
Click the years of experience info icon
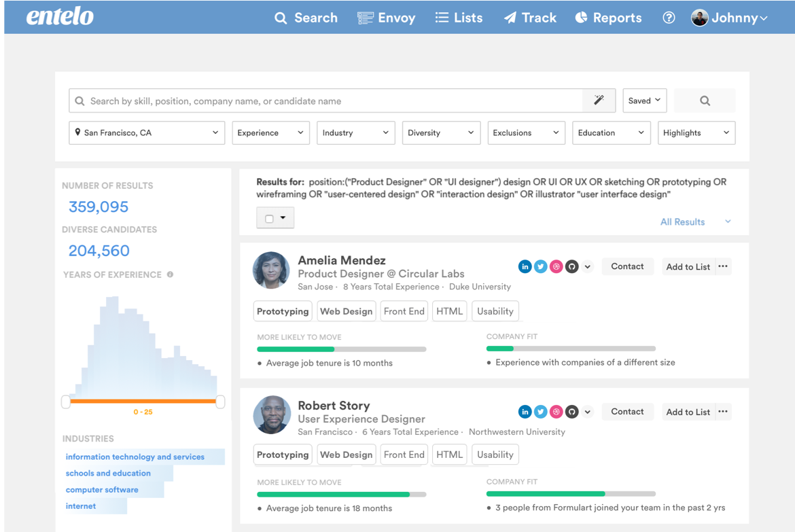pos(171,274)
